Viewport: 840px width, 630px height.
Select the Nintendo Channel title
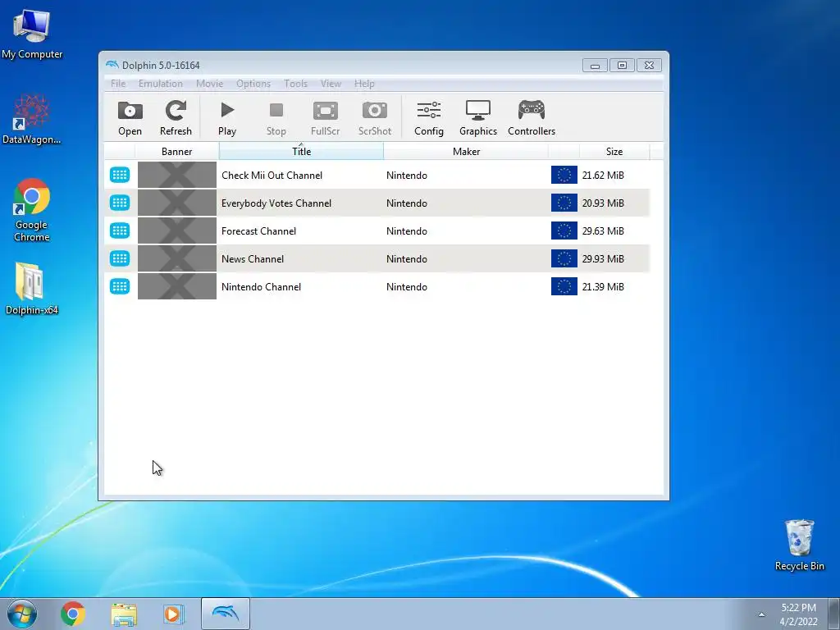pos(261,286)
